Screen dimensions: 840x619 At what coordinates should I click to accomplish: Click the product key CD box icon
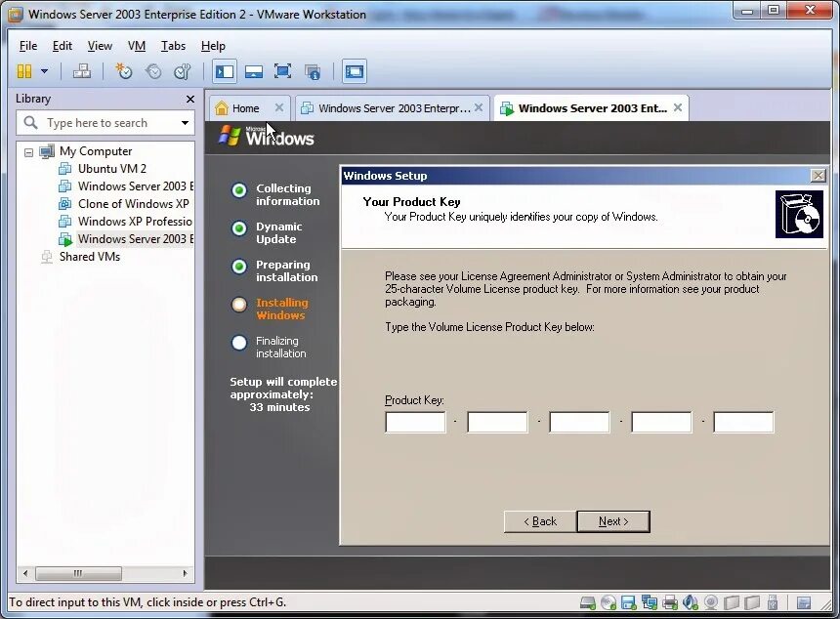[x=799, y=214]
